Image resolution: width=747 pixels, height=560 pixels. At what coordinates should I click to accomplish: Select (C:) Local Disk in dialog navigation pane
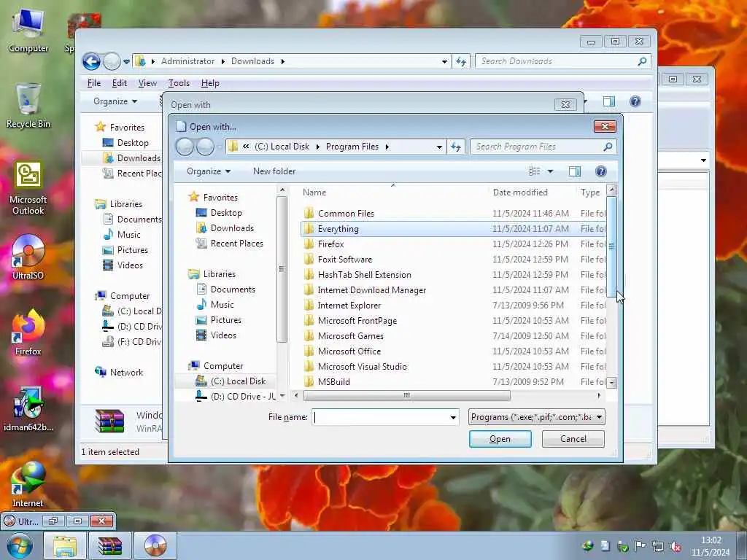239,381
